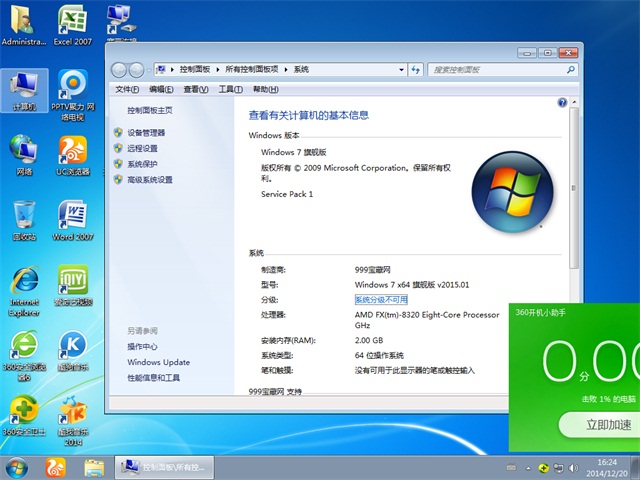This screenshot has height=480, width=640.
Task: Open the 文件(F) menu
Action: click(x=127, y=89)
